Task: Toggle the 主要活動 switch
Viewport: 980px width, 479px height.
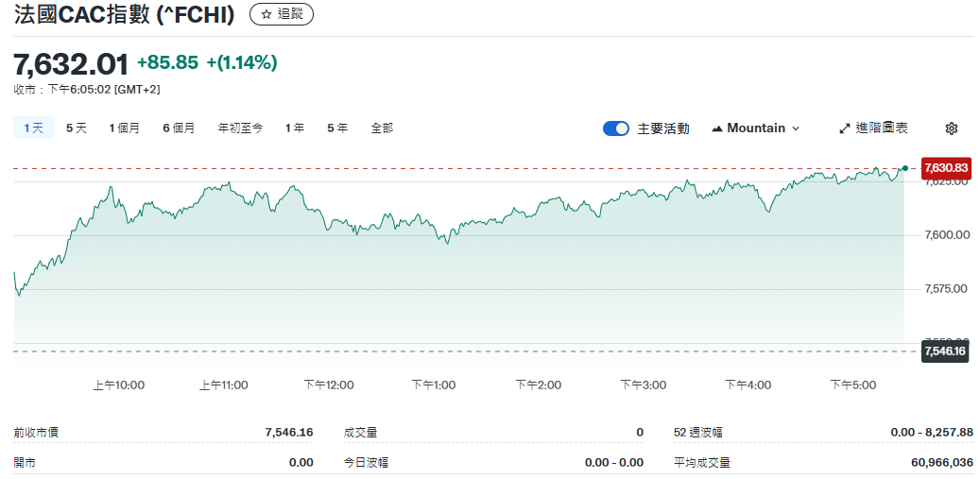Action: point(615,128)
